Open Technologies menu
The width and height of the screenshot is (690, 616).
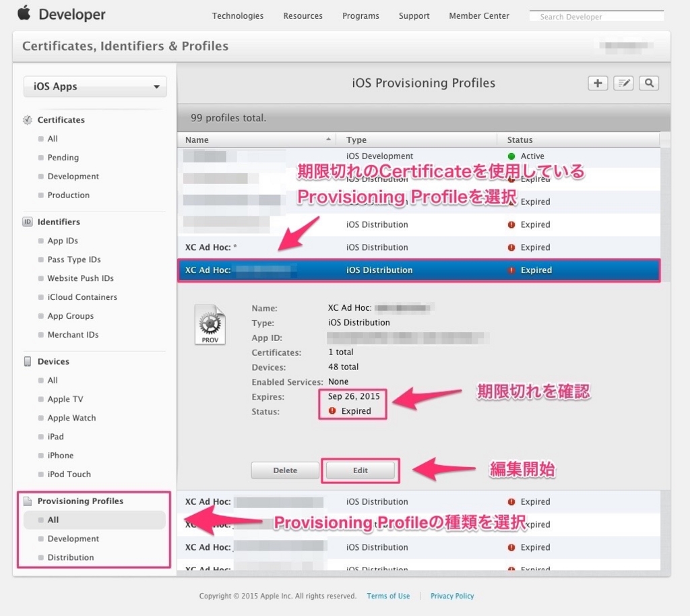238,16
